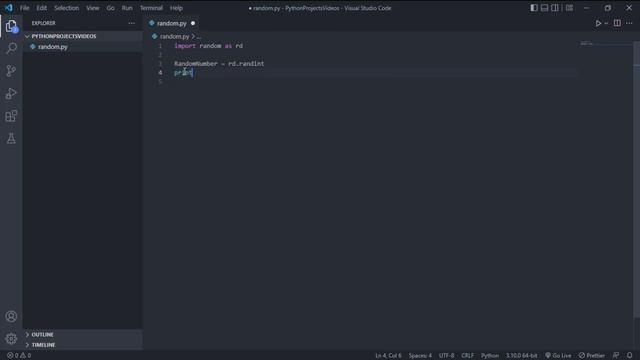Click Ln 4, Col 6 status entry
640x360 pixels.
coord(388,356)
